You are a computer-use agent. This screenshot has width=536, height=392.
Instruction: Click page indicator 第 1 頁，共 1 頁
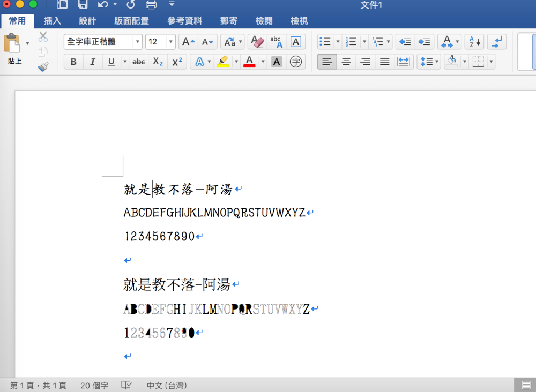pyautogui.click(x=38, y=386)
